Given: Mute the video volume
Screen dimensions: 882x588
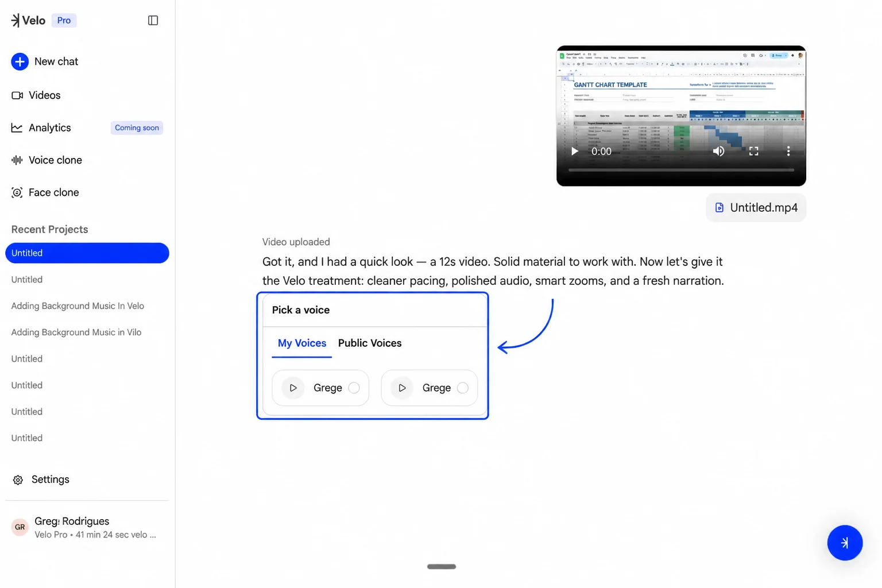Looking at the screenshot, I should click(718, 152).
